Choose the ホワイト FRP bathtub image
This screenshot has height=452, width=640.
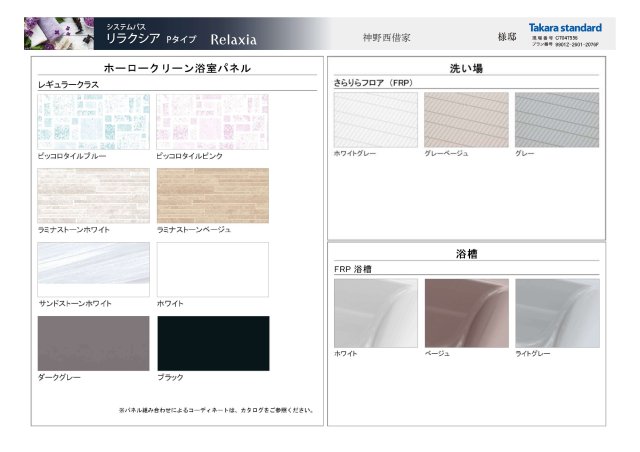tap(376, 313)
